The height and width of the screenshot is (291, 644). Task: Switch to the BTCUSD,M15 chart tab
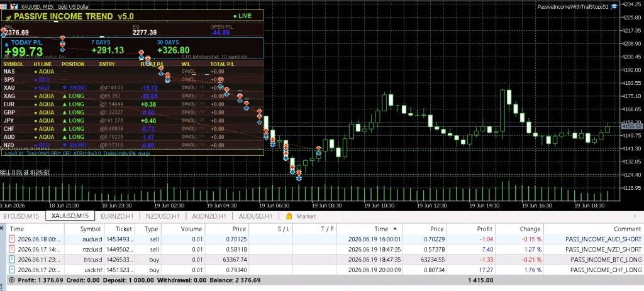[x=21, y=216]
